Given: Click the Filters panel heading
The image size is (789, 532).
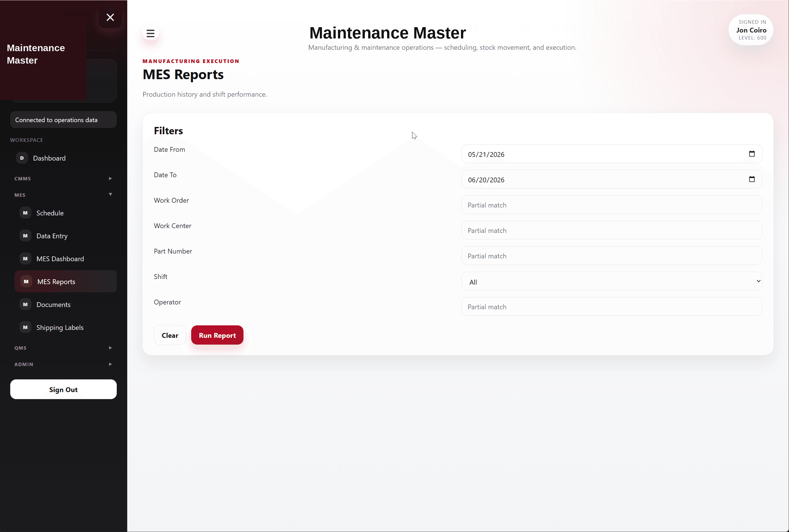Looking at the screenshot, I should pyautogui.click(x=168, y=131).
